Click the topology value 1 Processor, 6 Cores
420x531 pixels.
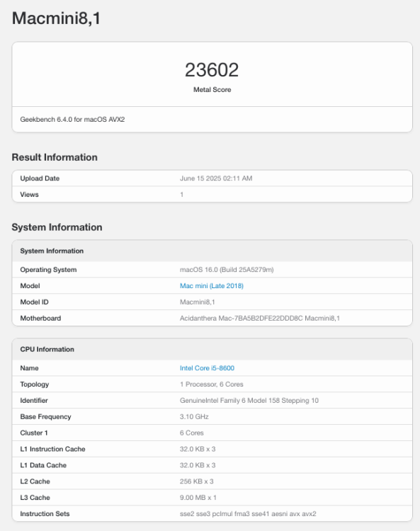point(211,384)
